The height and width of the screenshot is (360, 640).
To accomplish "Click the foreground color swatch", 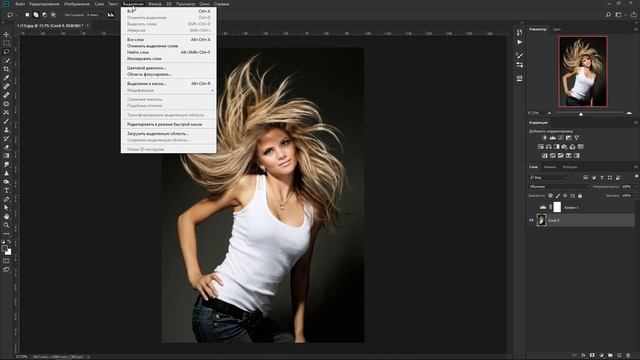I will click(x=4, y=248).
